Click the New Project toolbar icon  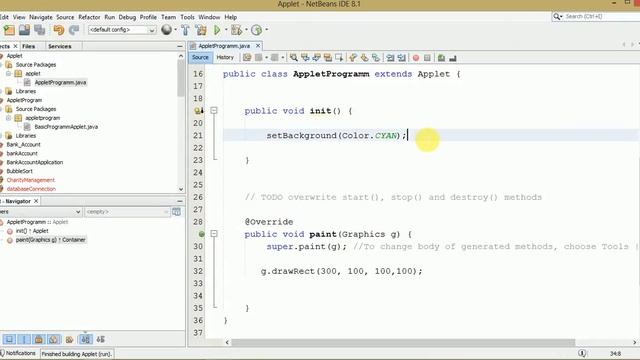[9, 30]
